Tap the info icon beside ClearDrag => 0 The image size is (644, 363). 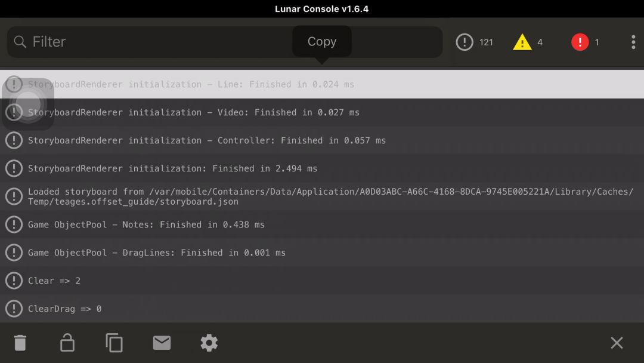point(14,308)
